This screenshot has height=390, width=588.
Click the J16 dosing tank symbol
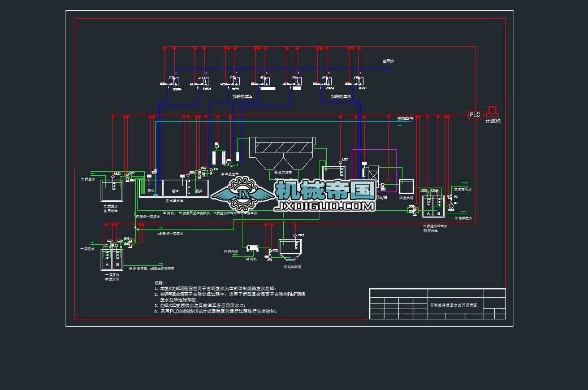click(360, 81)
